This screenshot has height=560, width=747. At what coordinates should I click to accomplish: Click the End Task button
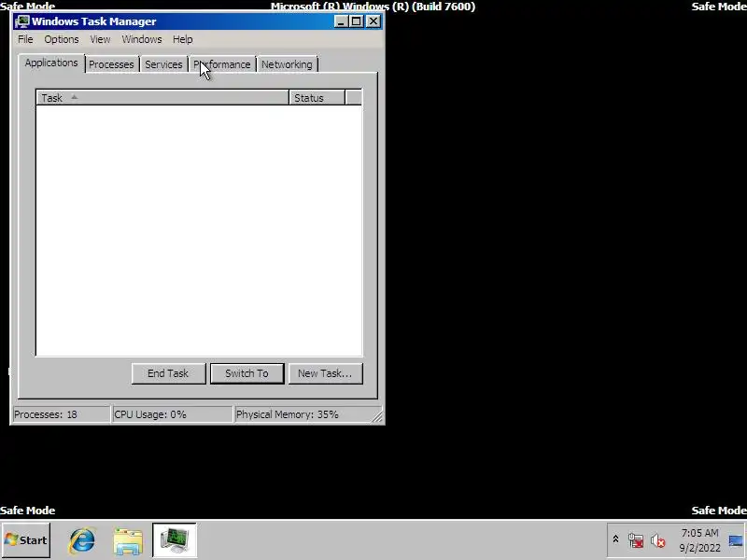coord(168,373)
